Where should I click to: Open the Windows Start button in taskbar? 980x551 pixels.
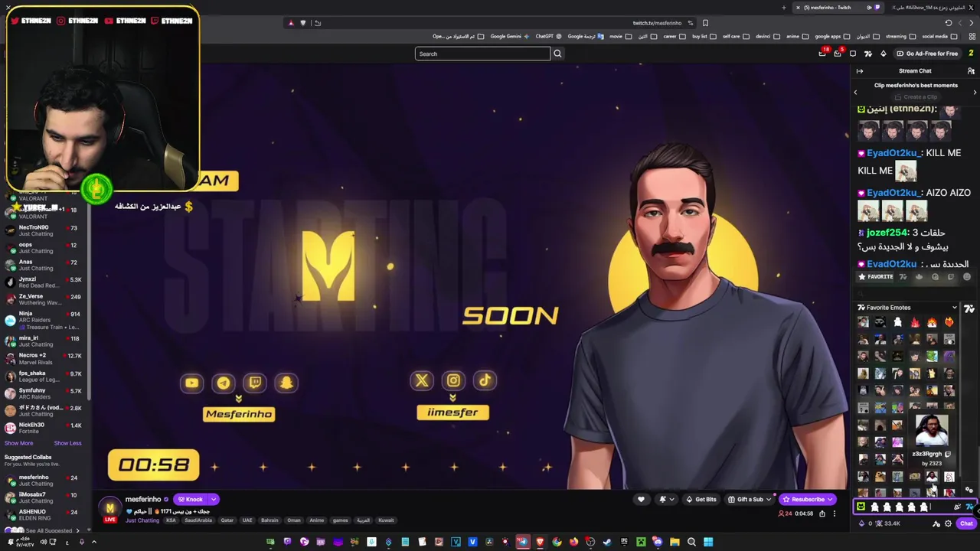(x=708, y=542)
